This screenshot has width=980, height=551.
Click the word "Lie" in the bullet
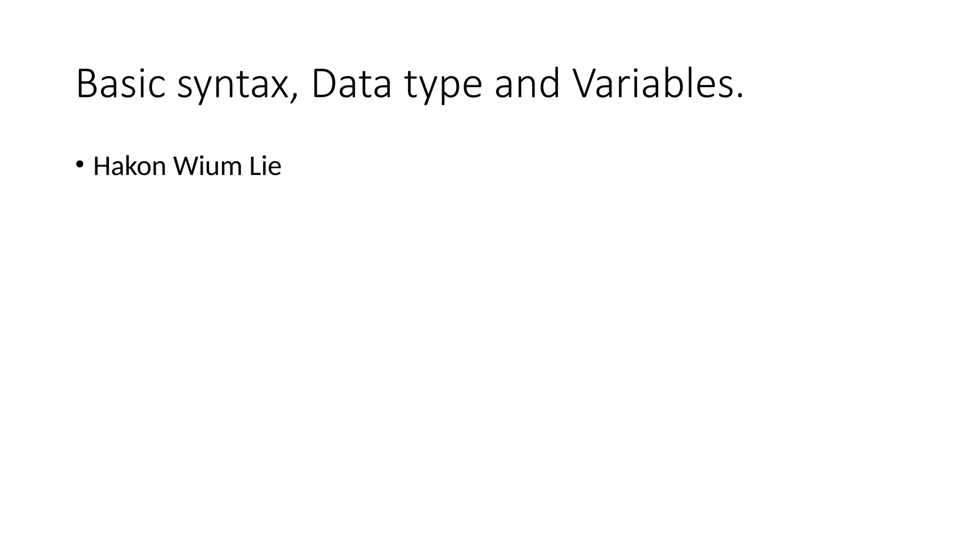point(265,166)
